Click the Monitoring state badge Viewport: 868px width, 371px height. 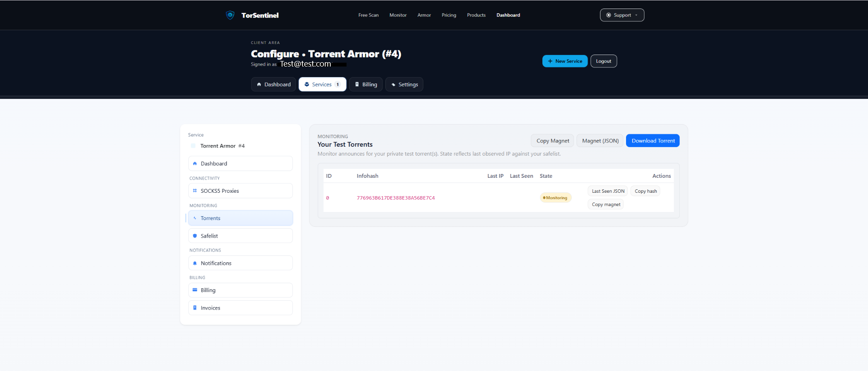coord(556,198)
